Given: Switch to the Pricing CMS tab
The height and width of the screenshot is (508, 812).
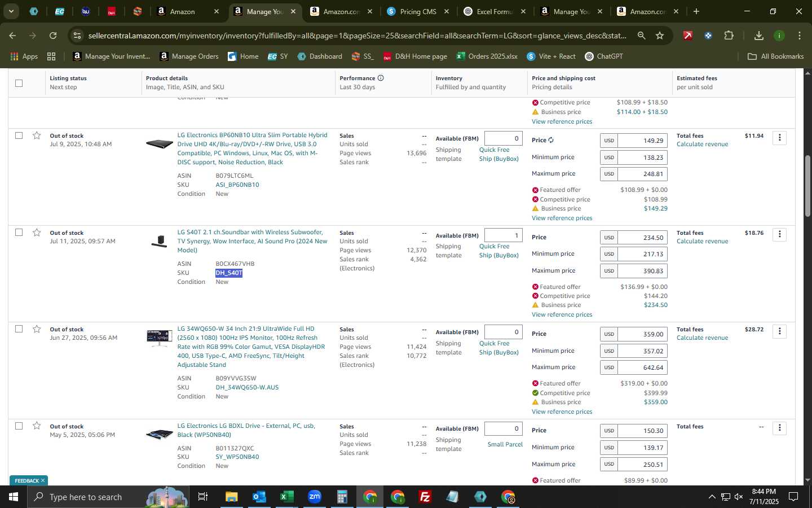Looking at the screenshot, I should (x=417, y=11).
